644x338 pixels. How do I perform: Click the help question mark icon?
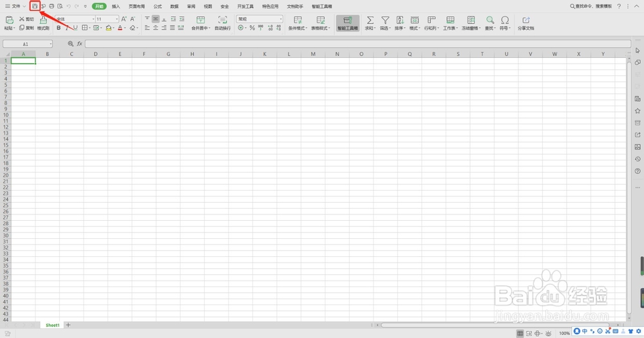click(x=619, y=6)
